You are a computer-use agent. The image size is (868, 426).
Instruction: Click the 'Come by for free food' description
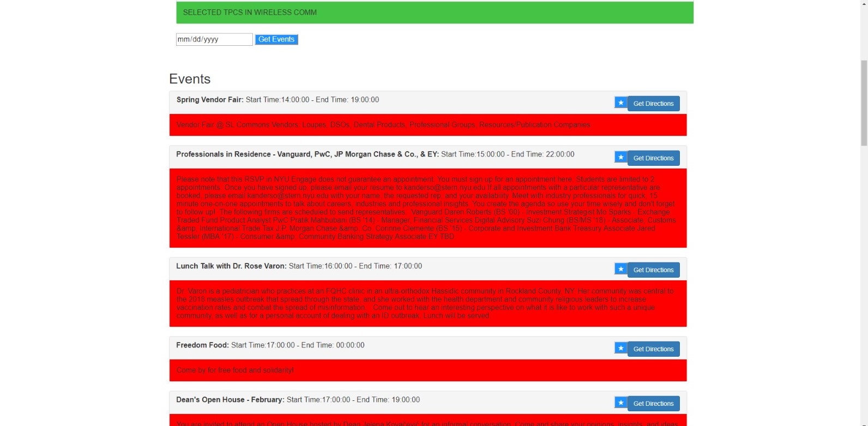click(235, 370)
